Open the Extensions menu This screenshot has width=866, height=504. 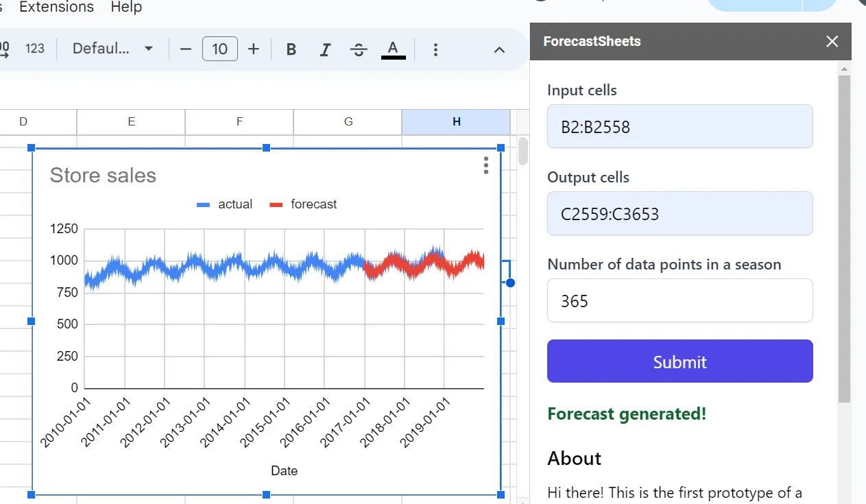click(x=56, y=8)
